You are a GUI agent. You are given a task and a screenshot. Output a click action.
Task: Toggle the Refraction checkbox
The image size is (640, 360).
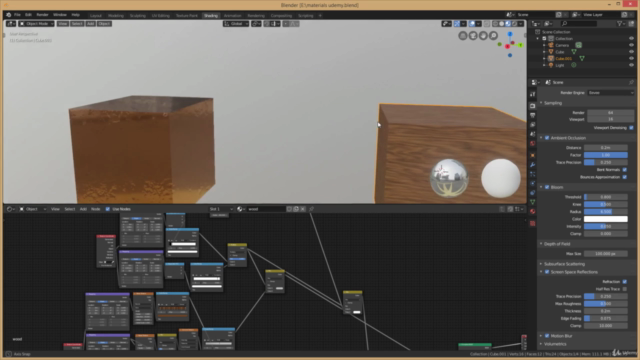[624, 282]
